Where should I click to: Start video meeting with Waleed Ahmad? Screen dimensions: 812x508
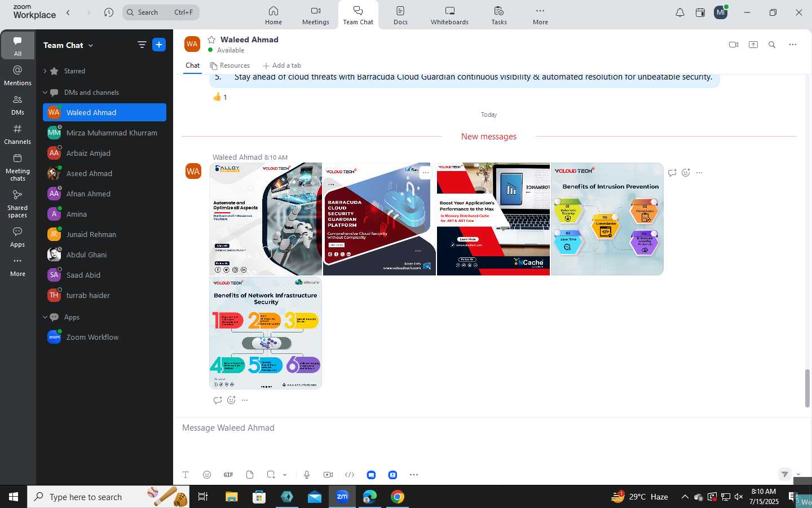coord(734,45)
